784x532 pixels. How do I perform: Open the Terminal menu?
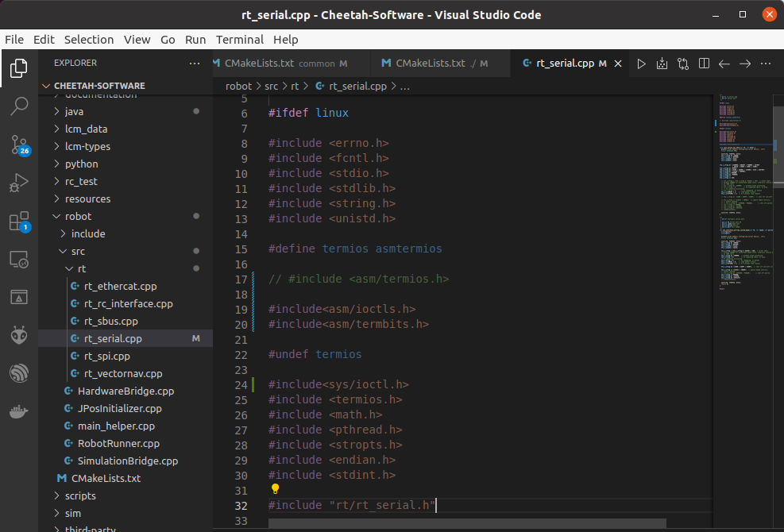[239, 39]
